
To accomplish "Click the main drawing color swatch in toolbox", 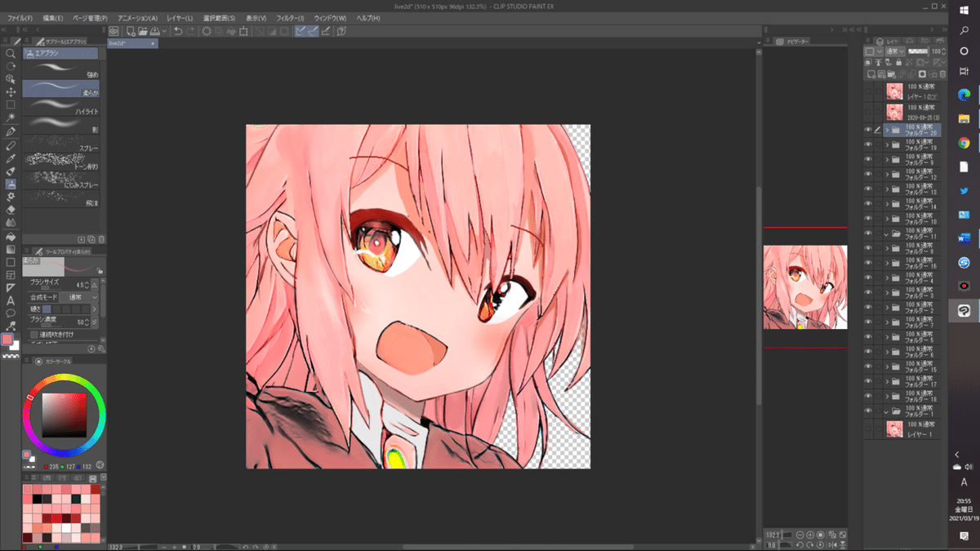I will [8, 339].
